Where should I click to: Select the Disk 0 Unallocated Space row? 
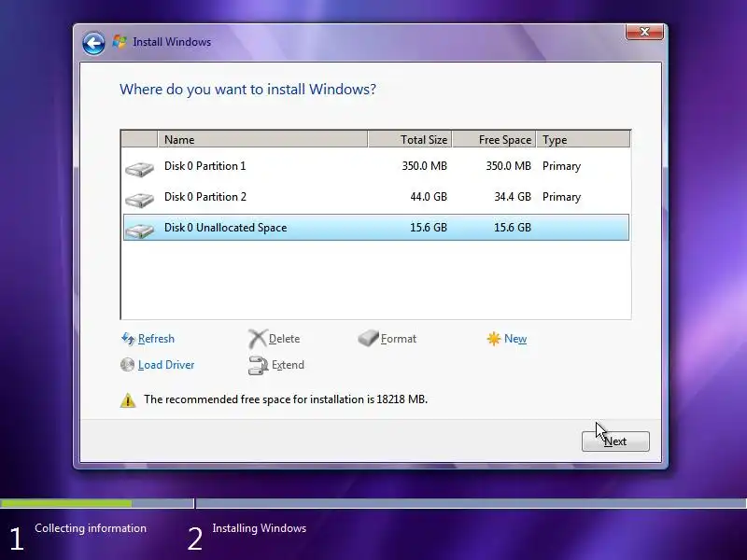(376, 228)
